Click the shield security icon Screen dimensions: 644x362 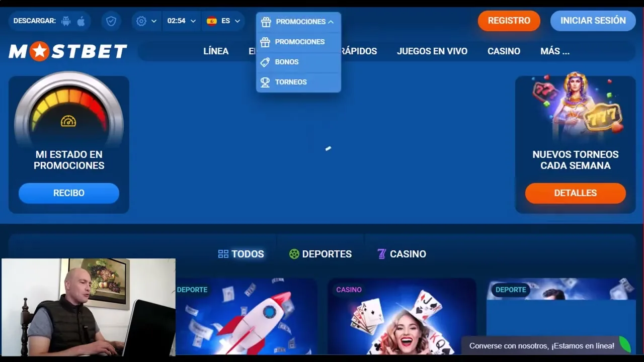click(x=111, y=21)
